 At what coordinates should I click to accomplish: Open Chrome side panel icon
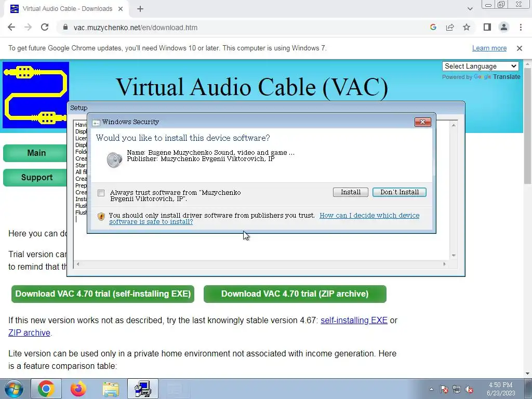[487, 28]
